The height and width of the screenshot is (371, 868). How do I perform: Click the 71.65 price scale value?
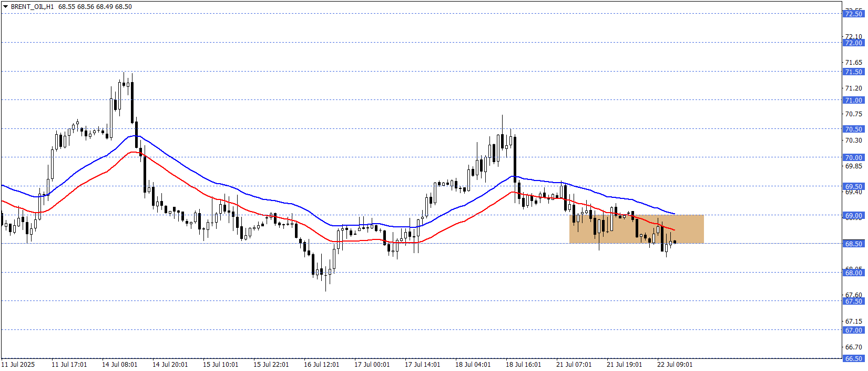pyautogui.click(x=853, y=63)
